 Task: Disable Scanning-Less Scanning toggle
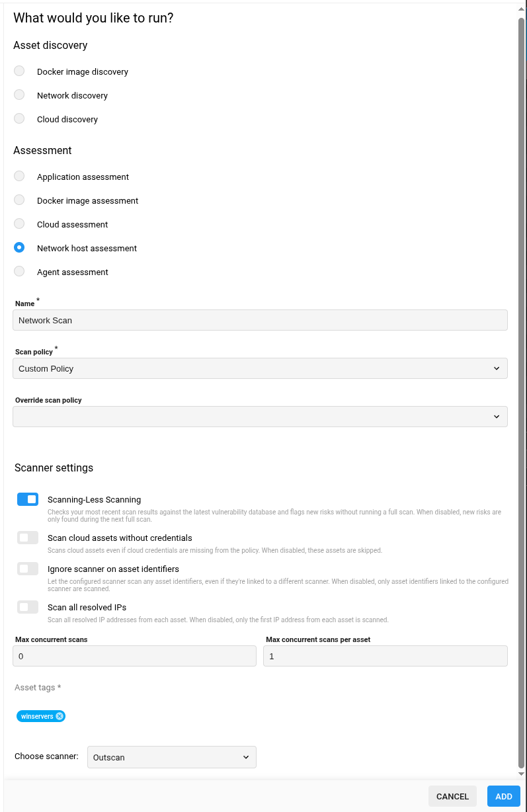28,500
